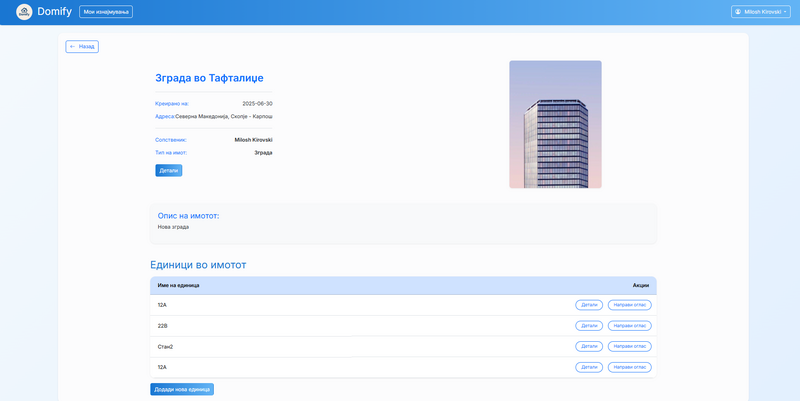Viewport: 800px width, 401px height.
Task: Click the Domify brand name
Action: click(x=54, y=12)
